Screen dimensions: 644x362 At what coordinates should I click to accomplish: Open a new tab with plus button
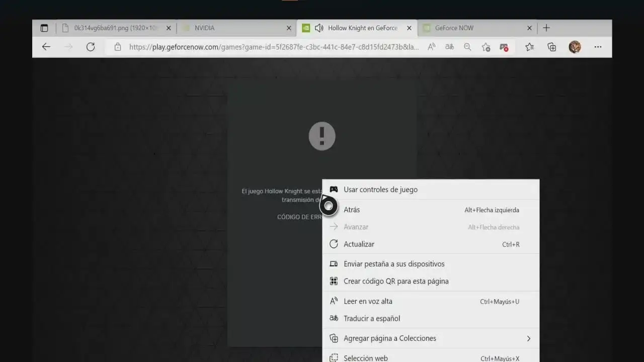pyautogui.click(x=546, y=28)
